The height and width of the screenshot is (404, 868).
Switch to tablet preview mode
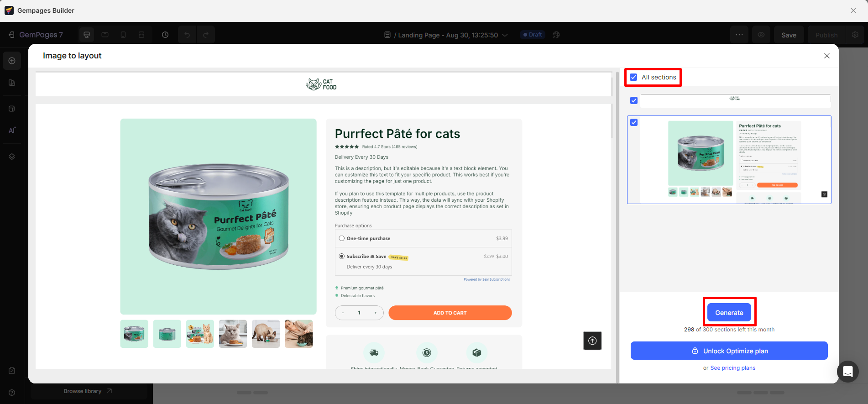pos(105,34)
